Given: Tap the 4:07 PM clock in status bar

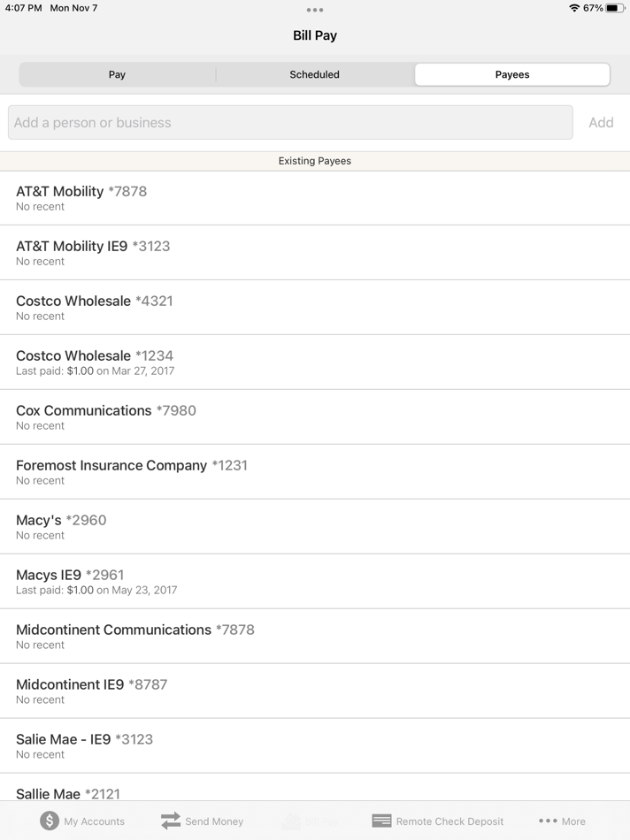Looking at the screenshot, I should tap(24, 8).
